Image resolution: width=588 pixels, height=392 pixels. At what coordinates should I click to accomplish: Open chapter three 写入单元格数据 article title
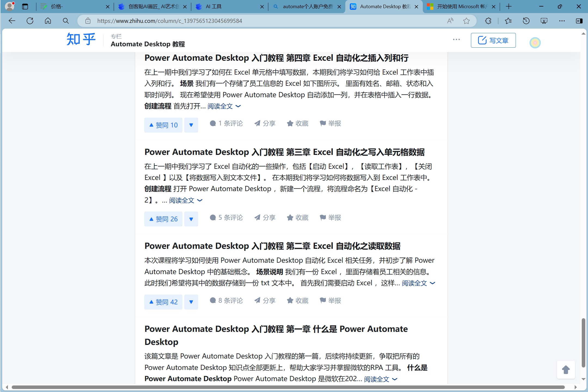(284, 152)
